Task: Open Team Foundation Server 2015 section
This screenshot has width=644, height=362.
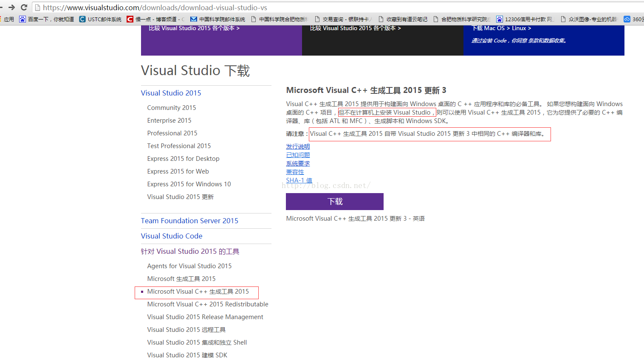Action: (189, 221)
